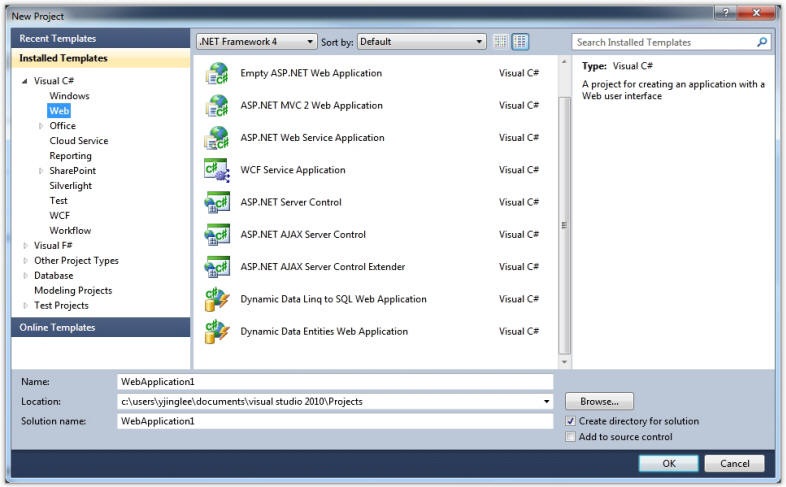Switch to small icons view
The width and height of the screenshot is (786, 487).
point(500,42)
